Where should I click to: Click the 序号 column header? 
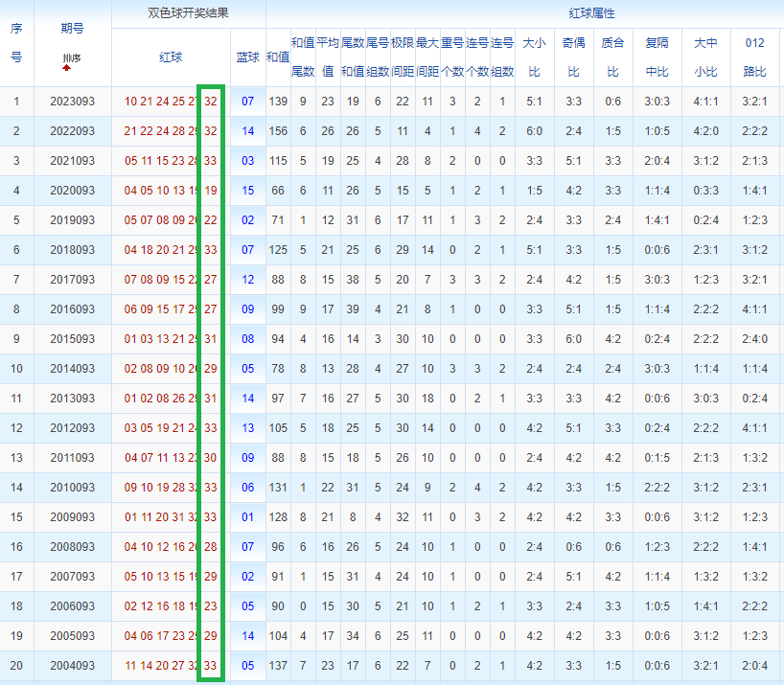16,43
